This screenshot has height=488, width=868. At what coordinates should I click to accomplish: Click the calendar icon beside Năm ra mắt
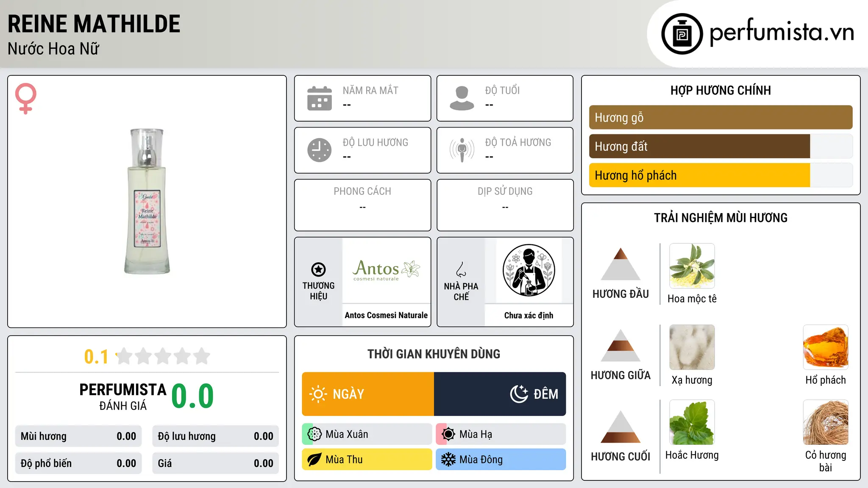pos(320,98)
